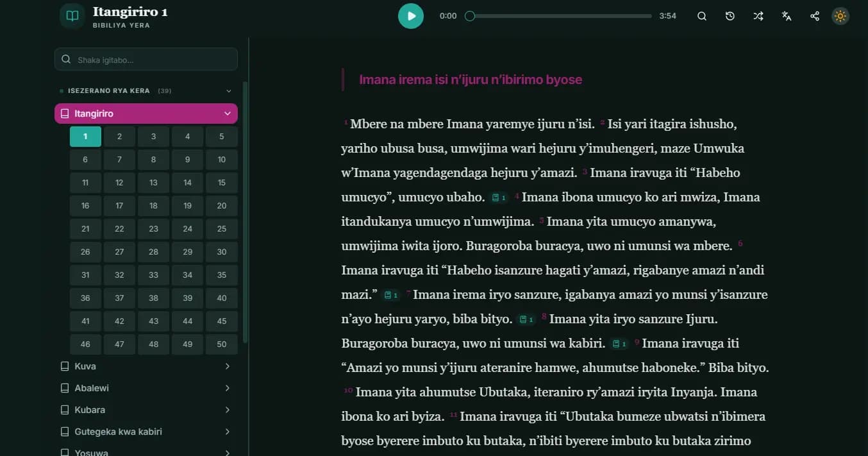
Task: Toggle the light/dark theme sun button
Action: (840, 16)
